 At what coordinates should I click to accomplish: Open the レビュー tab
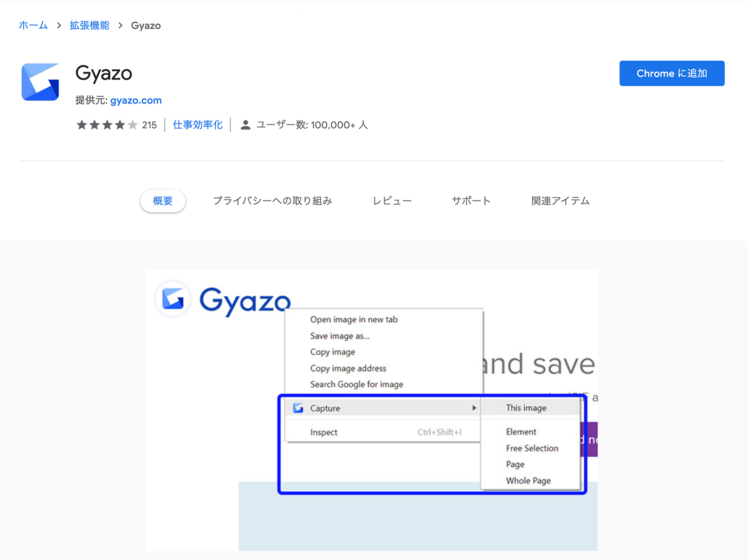pos(392,201)
